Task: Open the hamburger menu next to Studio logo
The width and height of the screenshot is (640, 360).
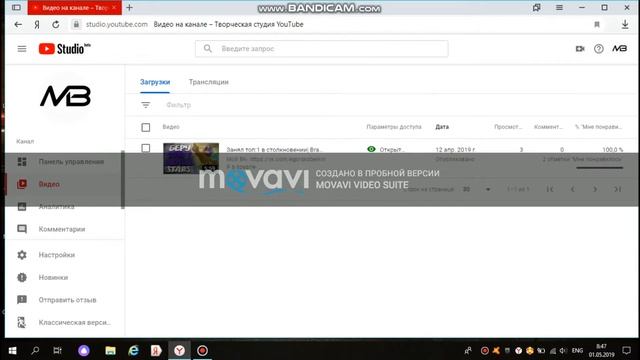Action: [x=22, y=49]
